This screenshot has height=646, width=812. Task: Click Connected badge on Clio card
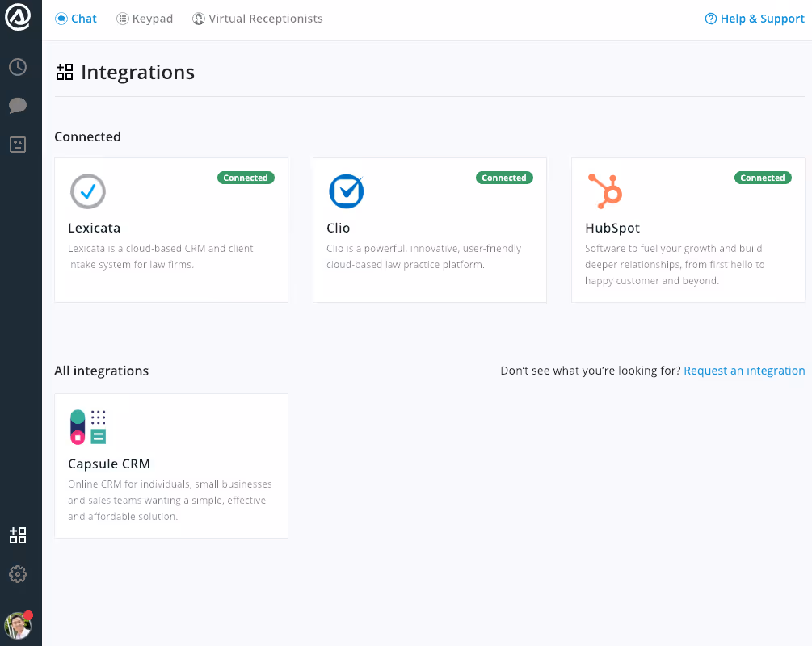click(x=504, y=178)
